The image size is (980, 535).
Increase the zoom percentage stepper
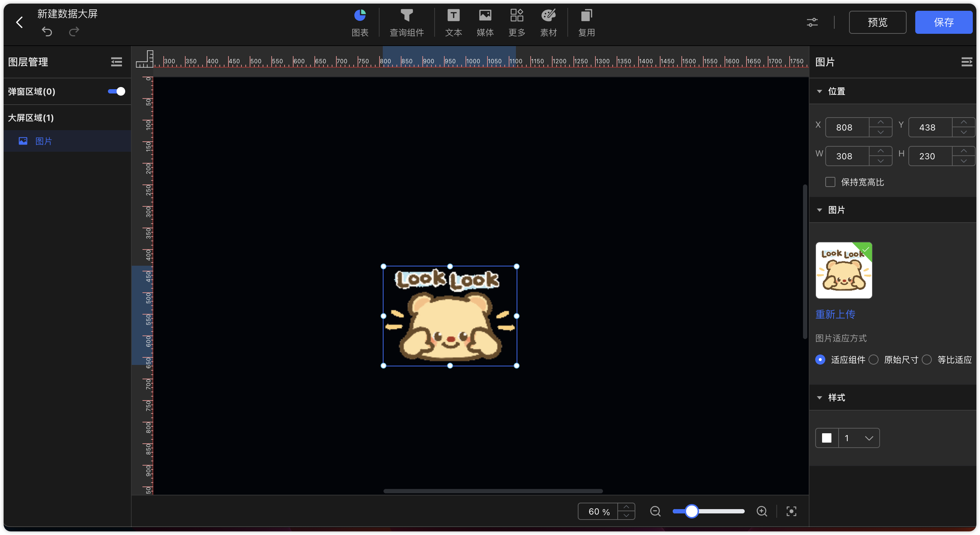pyautogui.click(x=626, y=507)
